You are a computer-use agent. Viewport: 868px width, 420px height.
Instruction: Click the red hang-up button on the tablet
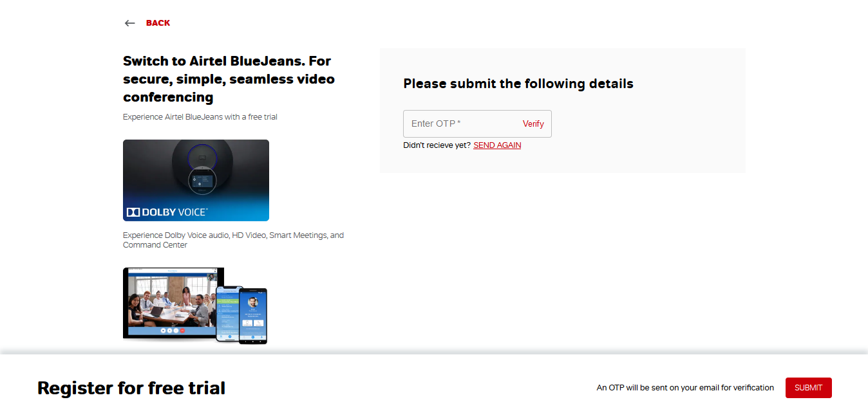pyautogui.click(x=182, y=331)
